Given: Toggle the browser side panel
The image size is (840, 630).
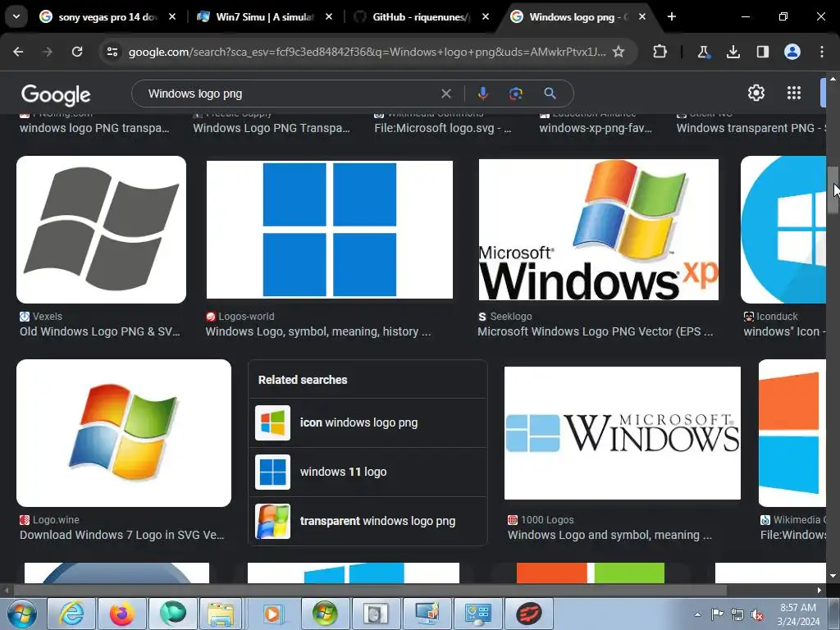Looking at the screenshot, I should point(762,52).
